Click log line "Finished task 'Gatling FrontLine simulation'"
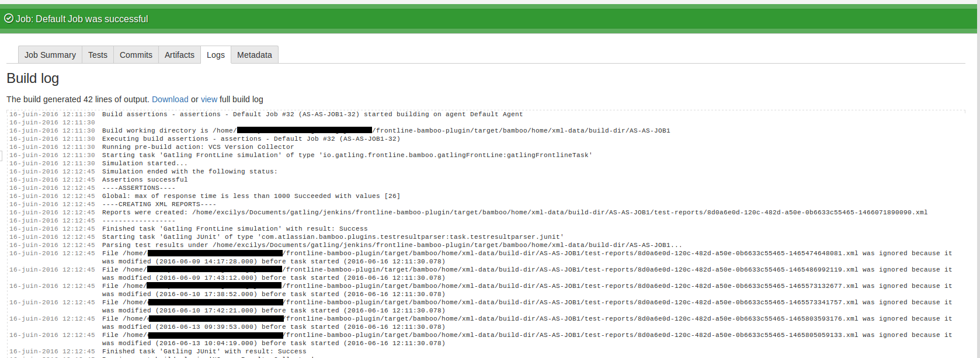The width and height of the screenshot is (980, 358). 235,229
